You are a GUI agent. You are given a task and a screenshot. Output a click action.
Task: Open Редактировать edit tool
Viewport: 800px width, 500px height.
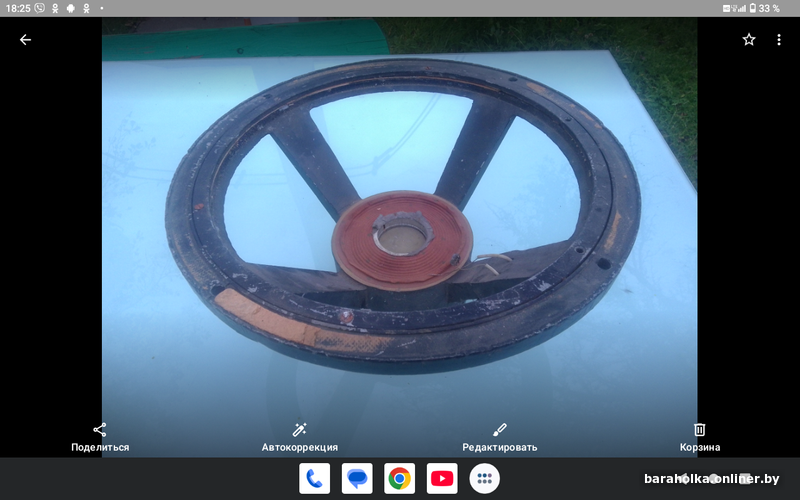pos(499,438)
